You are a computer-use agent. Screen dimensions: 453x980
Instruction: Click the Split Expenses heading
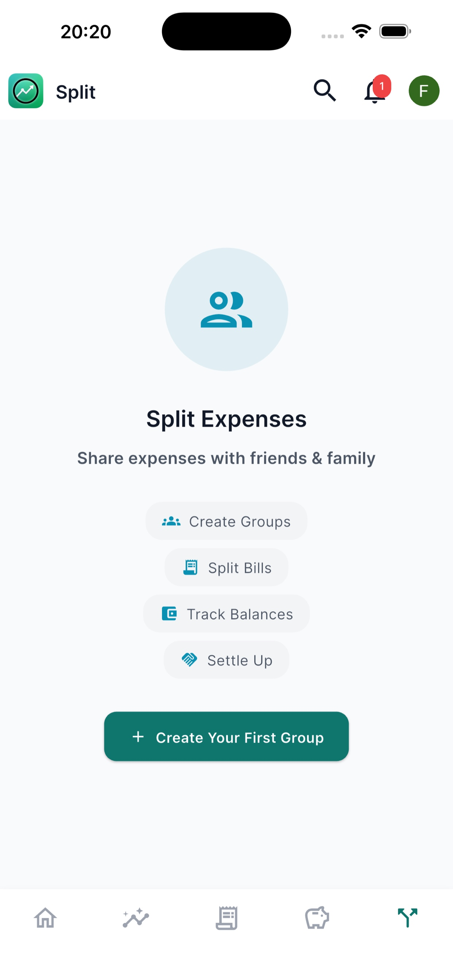(x=226, y=419)
